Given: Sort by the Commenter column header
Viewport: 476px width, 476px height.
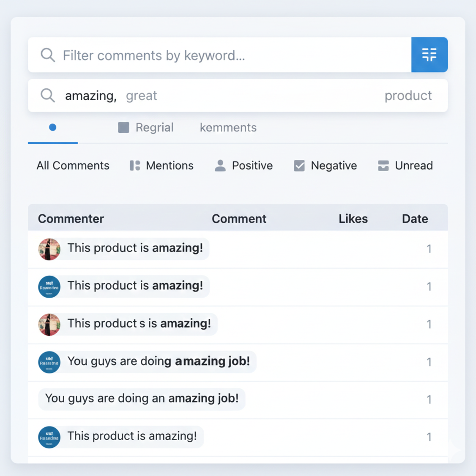Looking at the screenshot, I should pos(71,219).
